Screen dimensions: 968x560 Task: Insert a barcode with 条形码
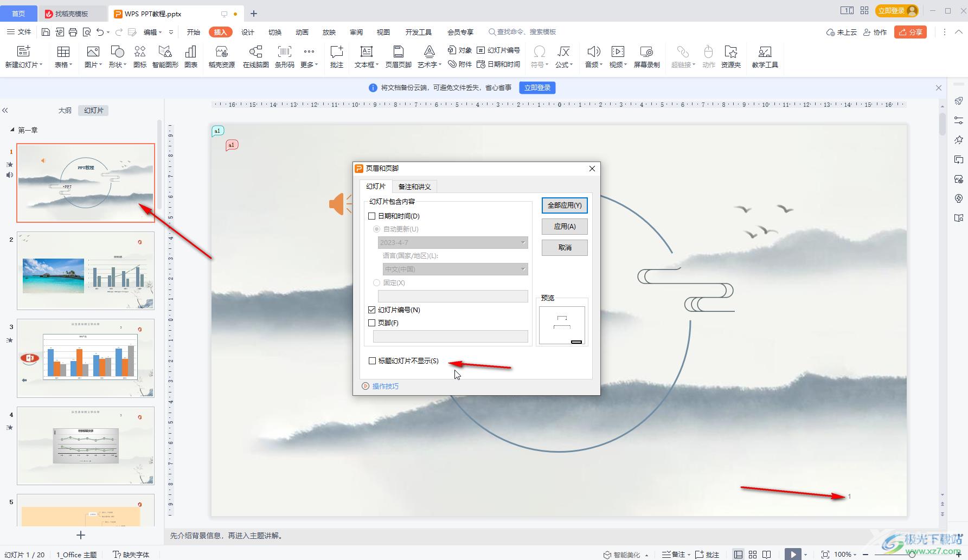(x=284, y=57)
